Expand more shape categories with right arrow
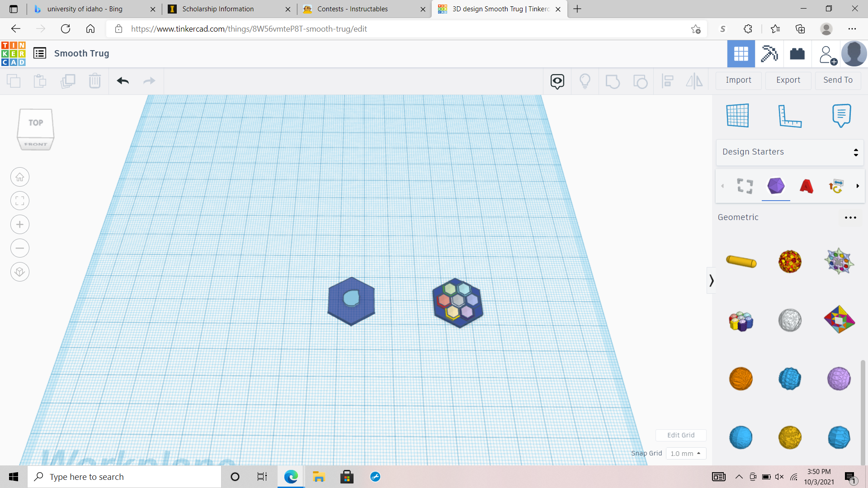868x488 pixels. coord(857,186)
